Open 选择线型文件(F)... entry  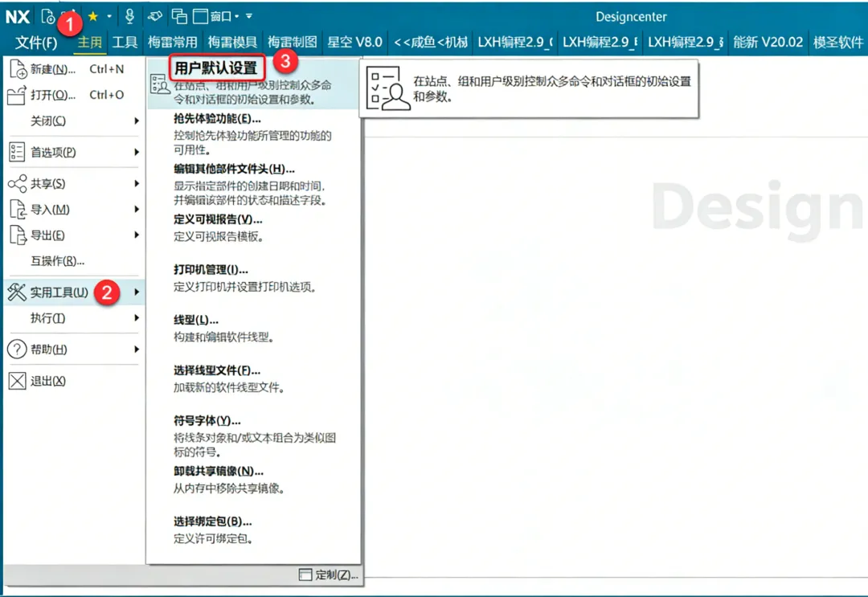pos(217,370)
